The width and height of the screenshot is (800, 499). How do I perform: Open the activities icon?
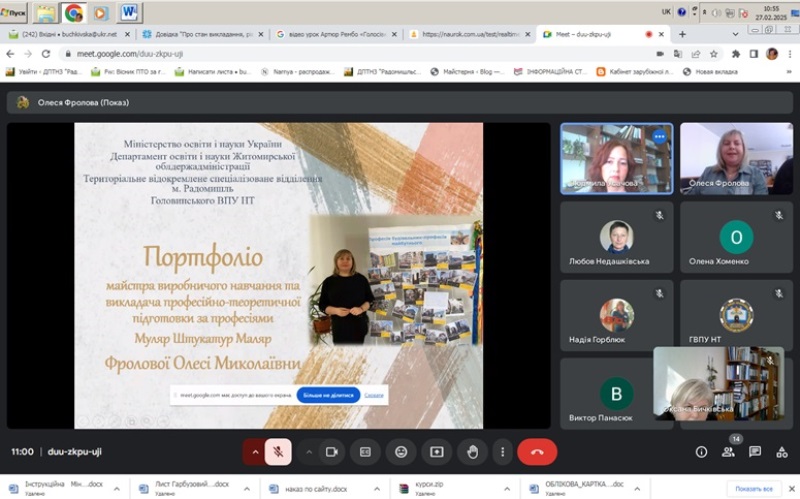(781, 452)
